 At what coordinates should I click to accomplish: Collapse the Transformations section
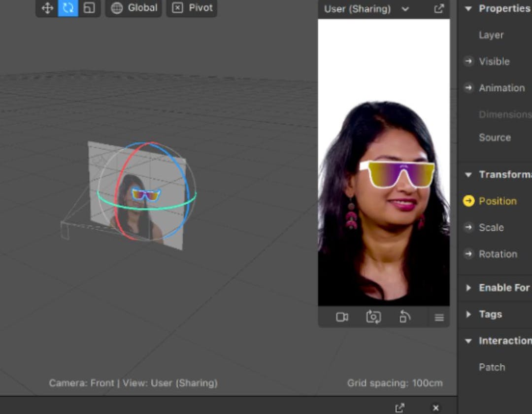467,174
